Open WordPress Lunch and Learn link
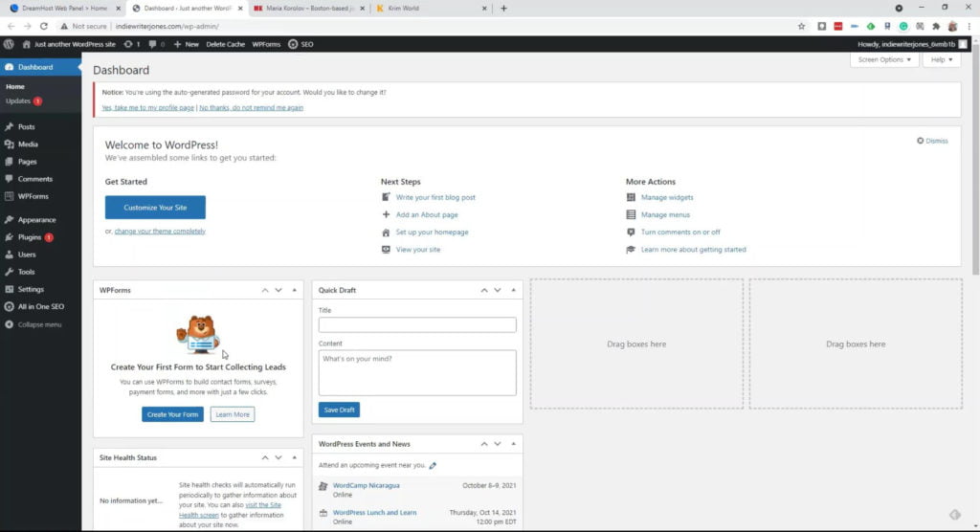 tap(374, 513)
